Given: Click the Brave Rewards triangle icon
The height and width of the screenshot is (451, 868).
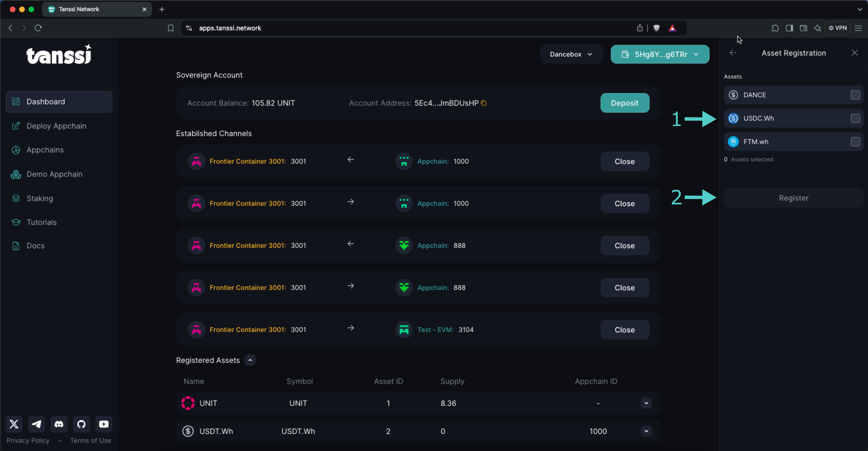Looking at the screenshot, I should (672, 28).
